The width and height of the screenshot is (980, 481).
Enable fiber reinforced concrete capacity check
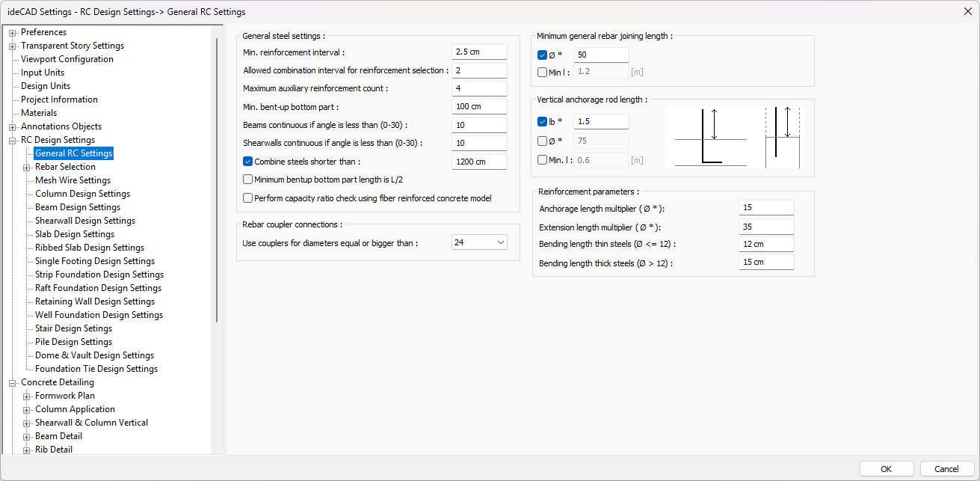pyautogui.click(x=248, y=198)
